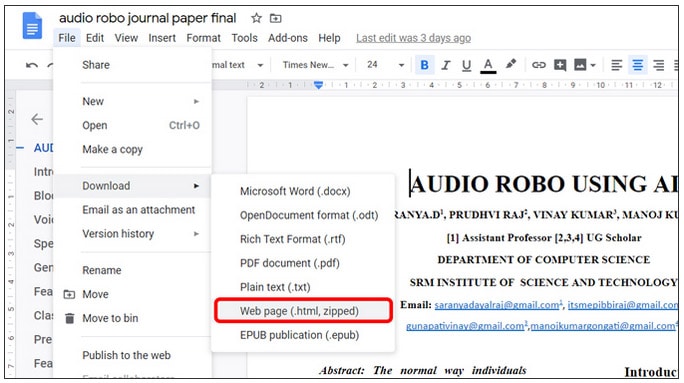Screen dimensions: 684x383
Task: Download as OpenDocument format (.odt)
Action: [303, 215]
